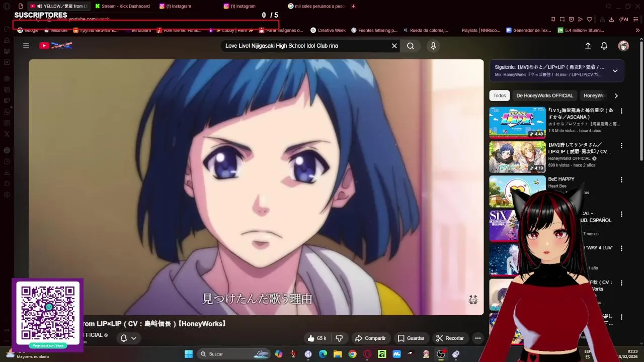This screenshot has width=644, height=362.
Task: Open the account avatar menu
Action: click(623, 46)
